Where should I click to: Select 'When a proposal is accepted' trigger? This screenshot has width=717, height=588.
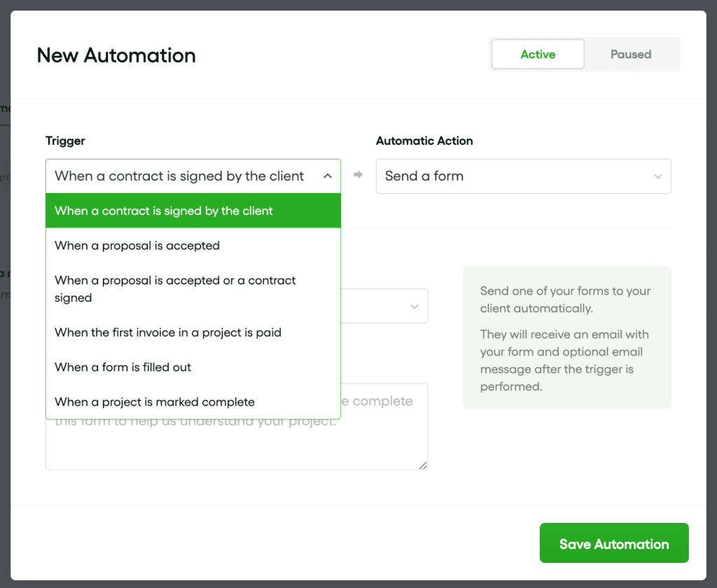click(x=193, y=246)
